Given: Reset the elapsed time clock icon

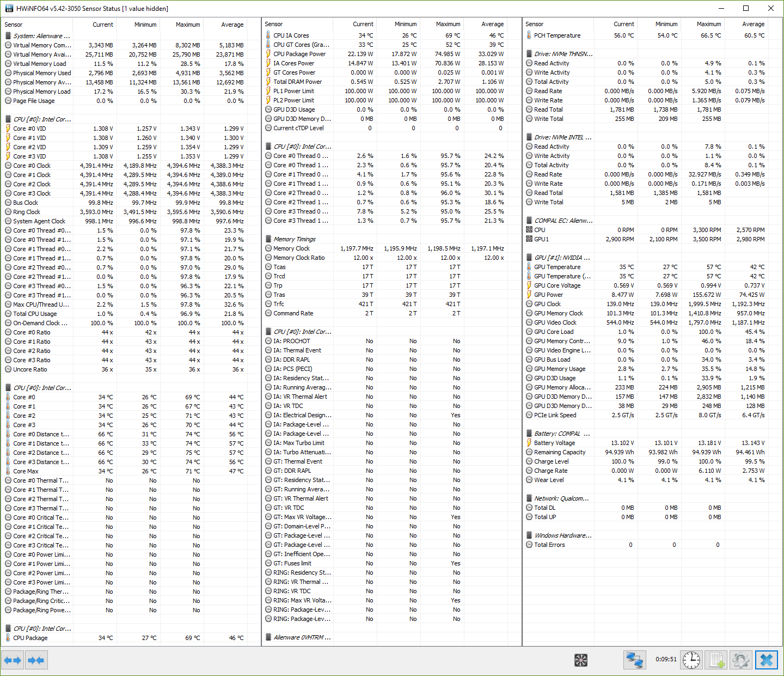Looking at the screenshot, I should point(691,660).
